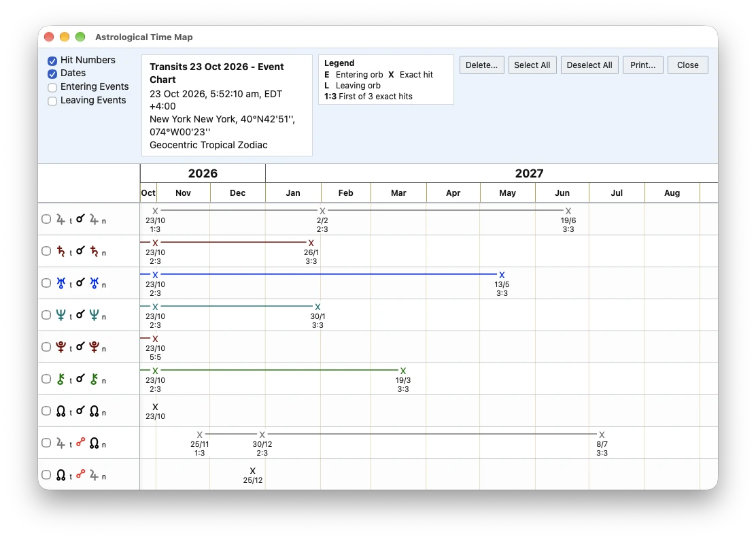Click the Deselect All button
This screenshot has width=756, height=540.
tap(589, 65)
